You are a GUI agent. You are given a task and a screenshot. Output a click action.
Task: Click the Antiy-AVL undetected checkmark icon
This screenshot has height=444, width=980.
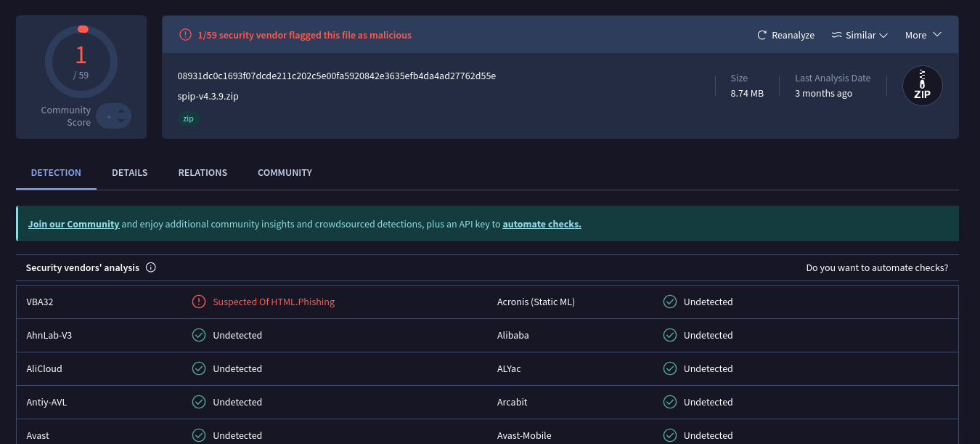[x=198, y=402]
